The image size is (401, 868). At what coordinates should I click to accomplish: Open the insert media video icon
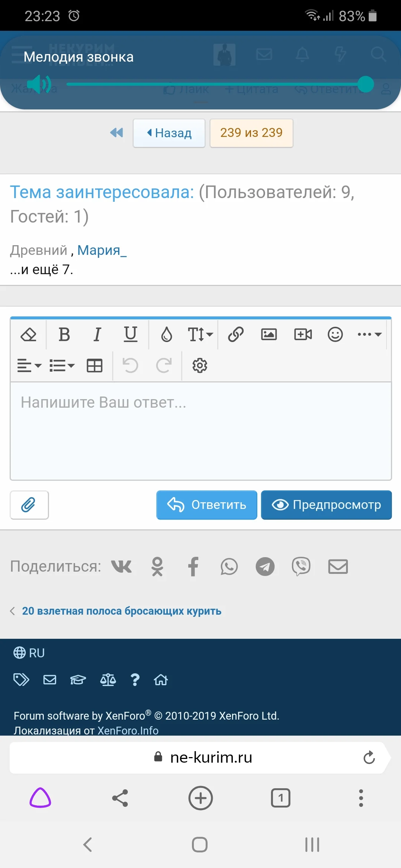pyautogui.click(x=303, y=335)
